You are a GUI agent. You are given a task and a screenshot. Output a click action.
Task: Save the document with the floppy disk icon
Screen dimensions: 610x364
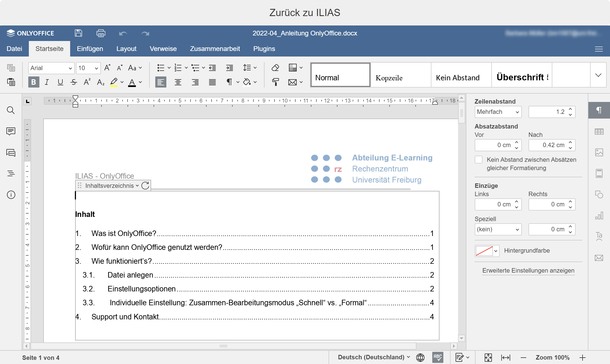click(x=78, y=33)
